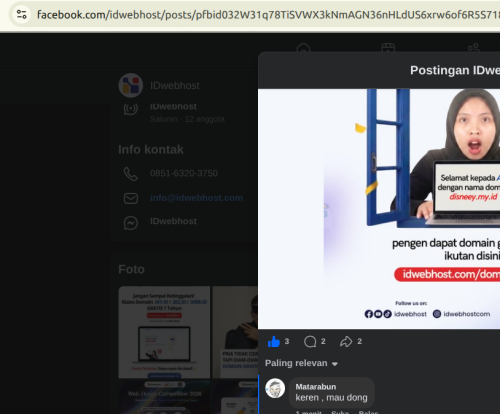500x414 pixels.
Task: Select phone number 0851-6320-3750
Action: pos(184,173)
